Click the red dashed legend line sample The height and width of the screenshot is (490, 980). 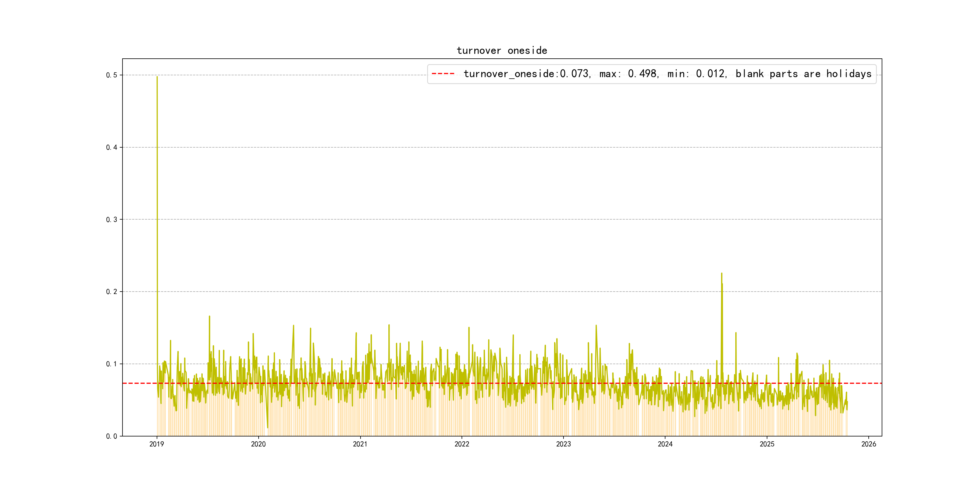point(443,74)
